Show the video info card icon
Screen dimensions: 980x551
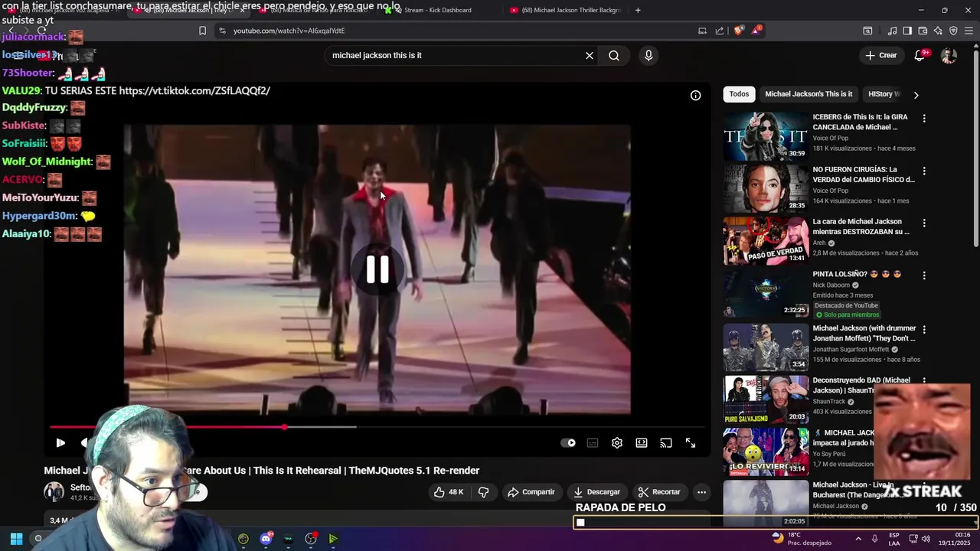pyautogui.click(x=695, y=96)
